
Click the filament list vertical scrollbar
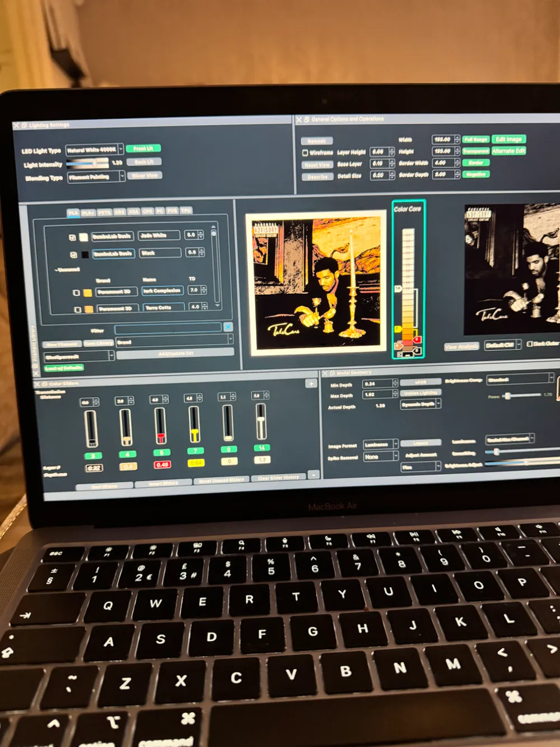tap(214, 266)
